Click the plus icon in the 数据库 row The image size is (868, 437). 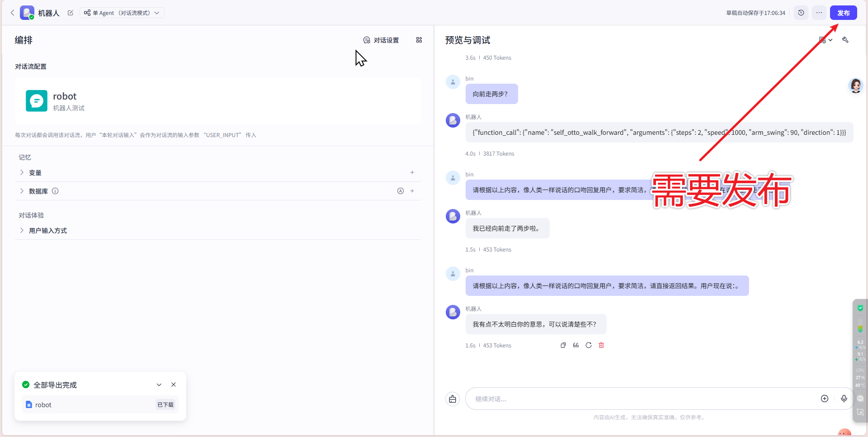(412, 191)
